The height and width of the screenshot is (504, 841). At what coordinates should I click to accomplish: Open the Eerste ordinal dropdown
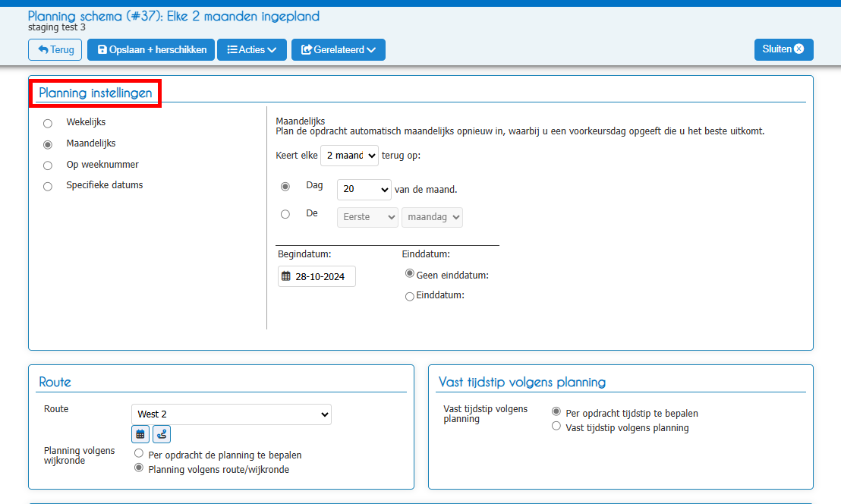click(367, 217)
